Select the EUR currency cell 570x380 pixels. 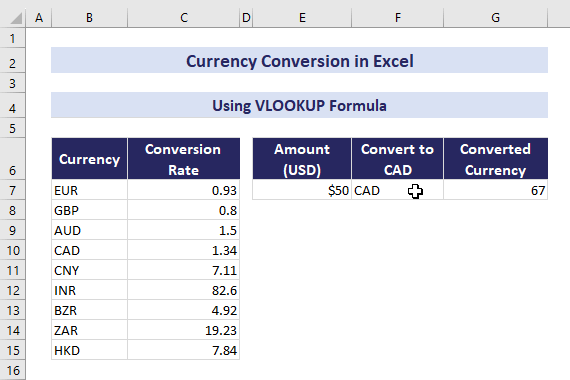89,189
